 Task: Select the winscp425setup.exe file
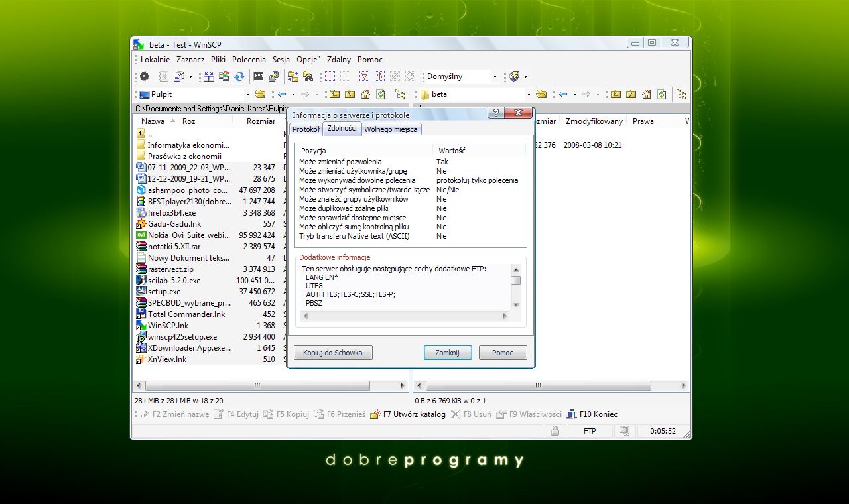pos(182,337)
